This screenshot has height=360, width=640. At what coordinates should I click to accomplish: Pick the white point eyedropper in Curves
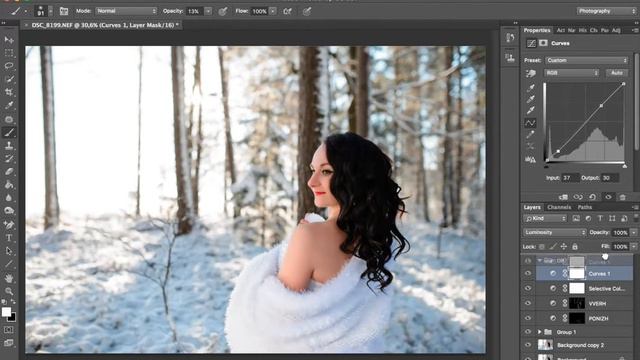531,110
